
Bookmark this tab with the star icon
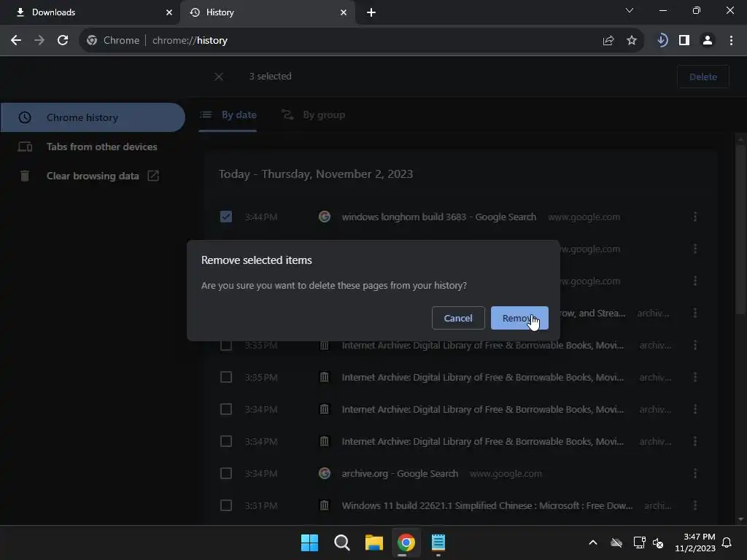pyautogui.click(x=631, y=41)
